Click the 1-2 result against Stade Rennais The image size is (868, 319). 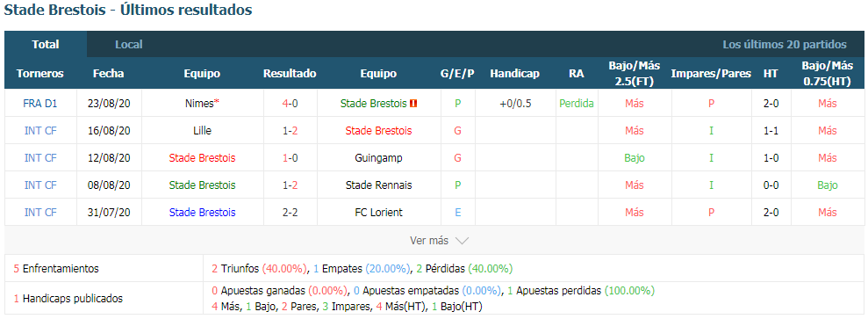click(x=290, y=185)
